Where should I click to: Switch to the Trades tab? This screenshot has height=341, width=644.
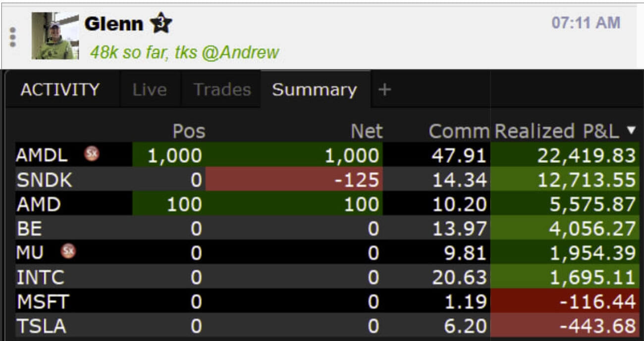(221, 90)
